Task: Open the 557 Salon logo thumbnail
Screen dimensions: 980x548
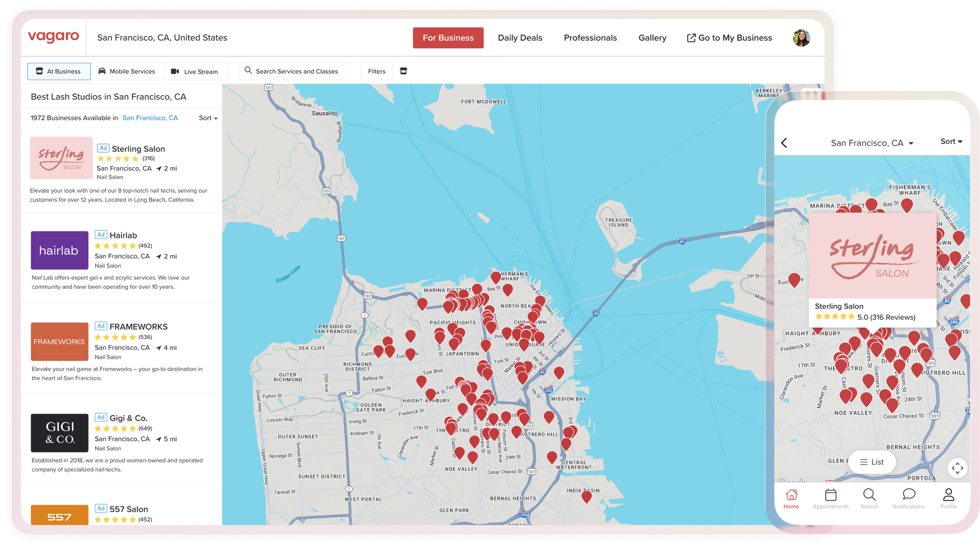Action: [x=59, y=515]
